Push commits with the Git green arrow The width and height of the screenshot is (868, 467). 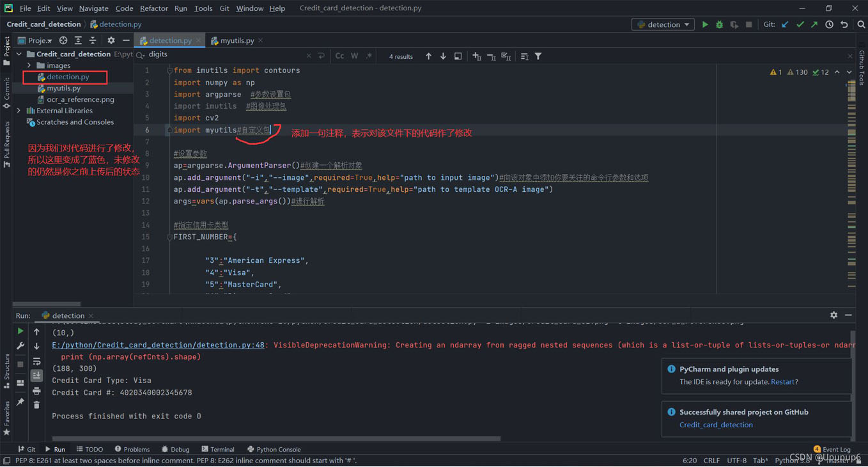click(814, 24)
